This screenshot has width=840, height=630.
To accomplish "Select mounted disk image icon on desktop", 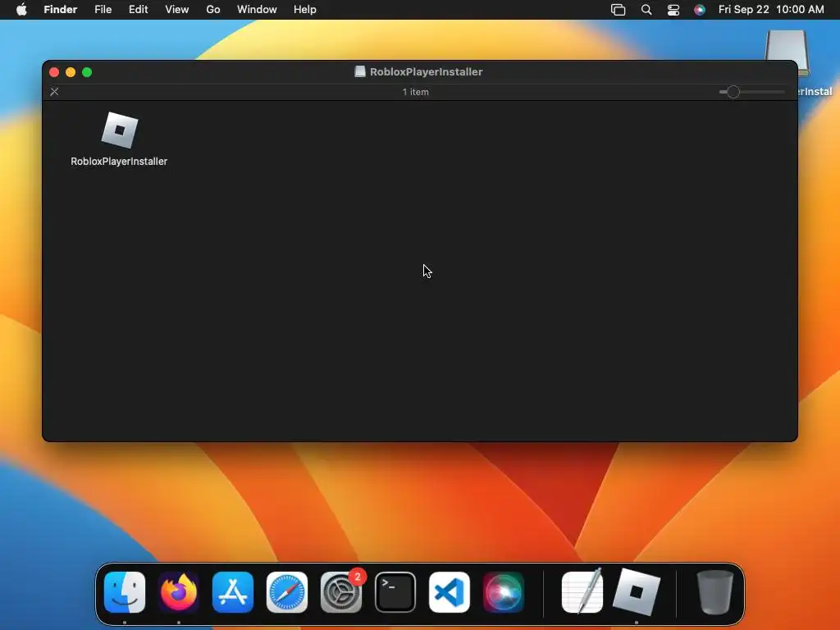I will point(787,53).
